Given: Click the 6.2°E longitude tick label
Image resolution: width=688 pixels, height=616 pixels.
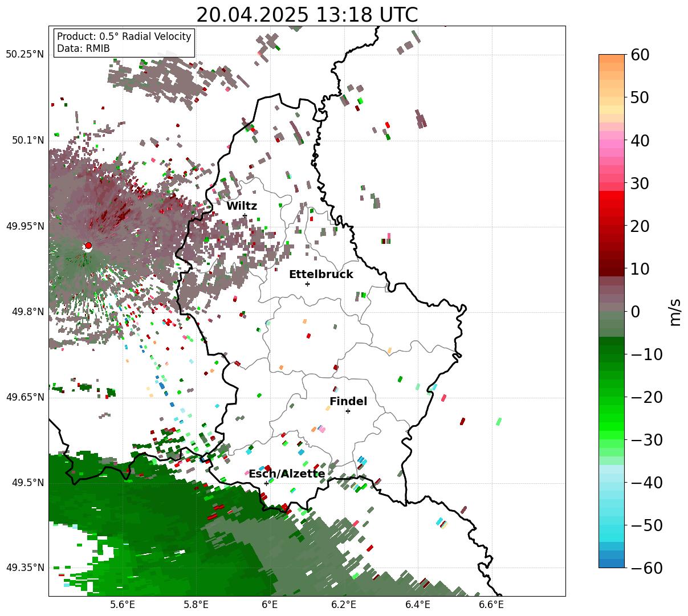Looking at the screenshot, I should tap(344, 605).
